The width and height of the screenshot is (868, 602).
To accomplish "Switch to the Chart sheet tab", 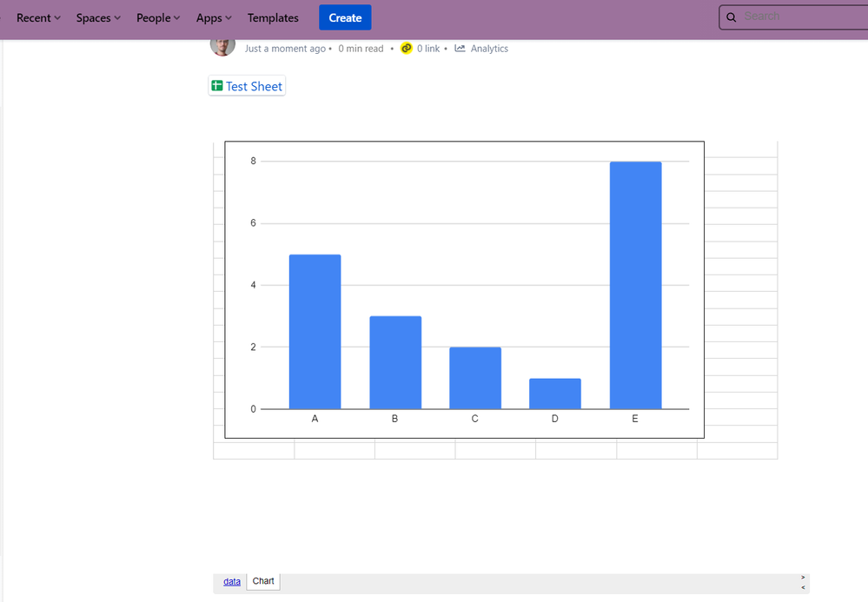I will [263, 580].
